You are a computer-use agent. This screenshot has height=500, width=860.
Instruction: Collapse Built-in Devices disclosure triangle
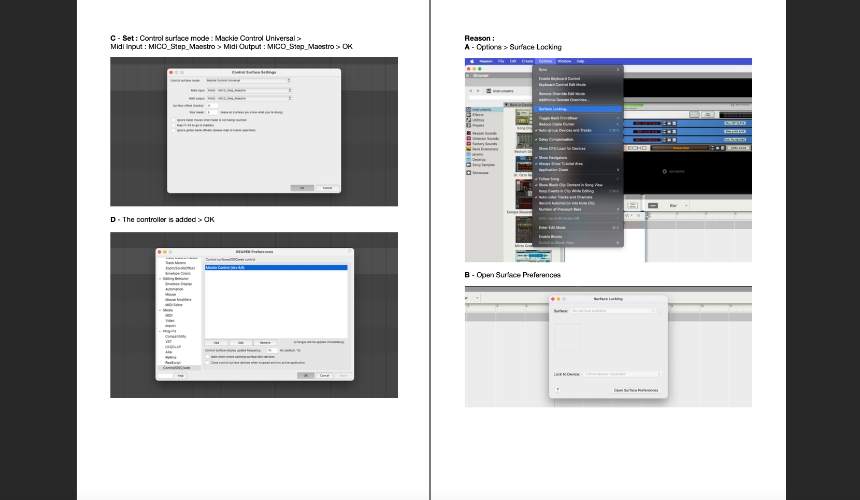507,105
